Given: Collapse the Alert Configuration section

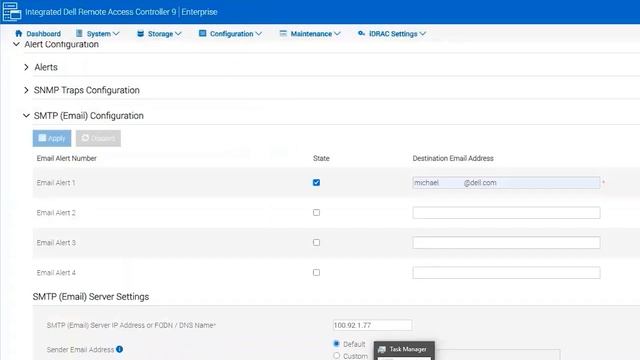Looking at the screenshot, I should [16, 44].
